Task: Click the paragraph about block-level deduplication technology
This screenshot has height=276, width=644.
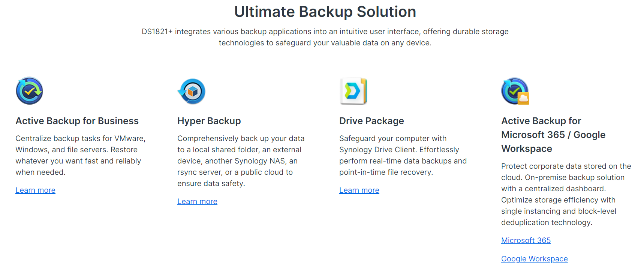Action: pyautogui.click(x=566, y=194)
